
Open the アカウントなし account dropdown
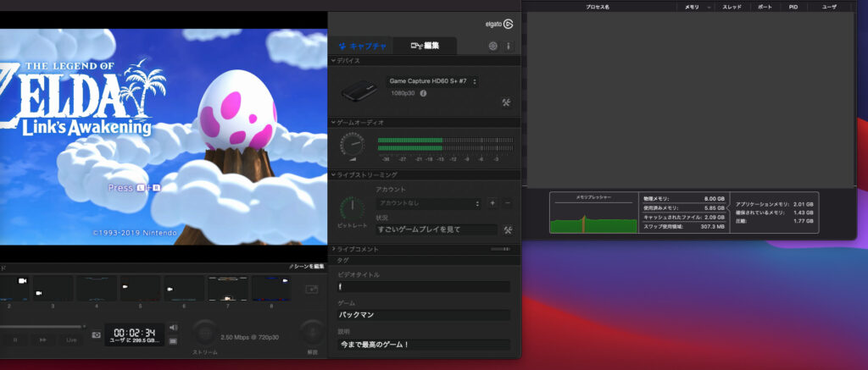(428, 203)
